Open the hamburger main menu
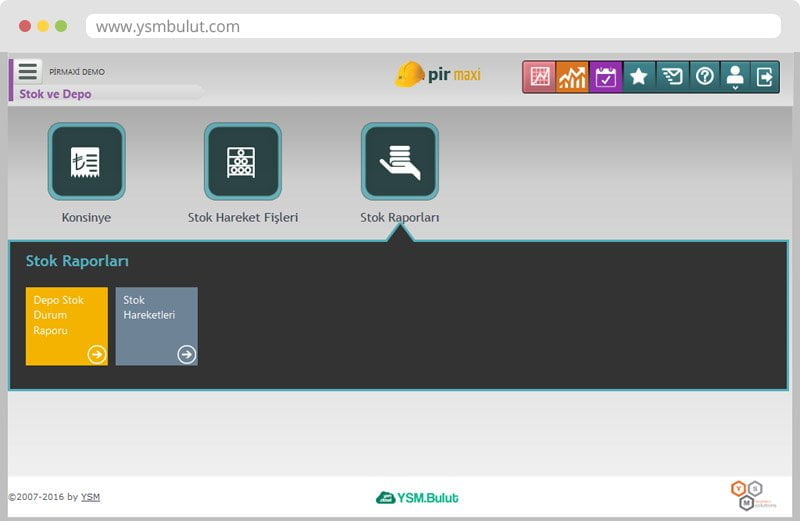The height and width of the screenshot is (521, 800). [x=28, y=72]
